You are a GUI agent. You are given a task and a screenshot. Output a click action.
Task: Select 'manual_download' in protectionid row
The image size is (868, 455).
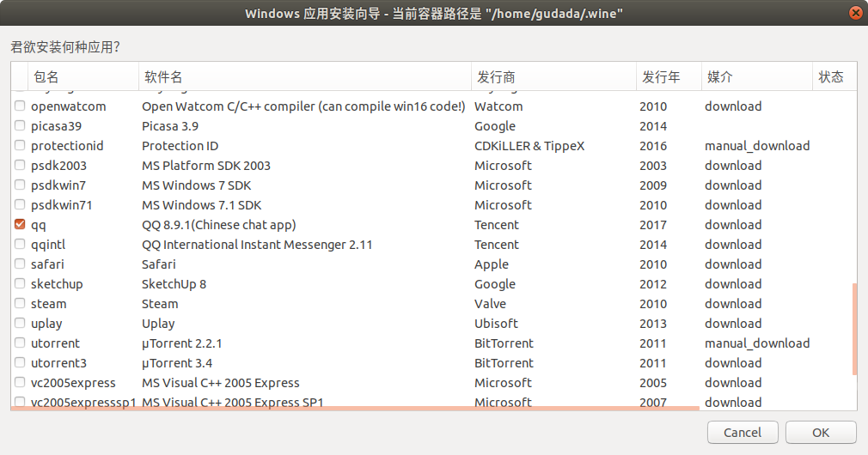pos(757,146)
